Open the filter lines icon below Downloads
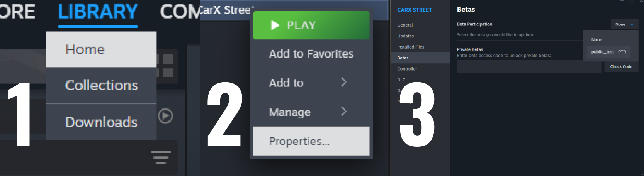The height and width of the screenshot is (176, 644). tap(161, 157)
